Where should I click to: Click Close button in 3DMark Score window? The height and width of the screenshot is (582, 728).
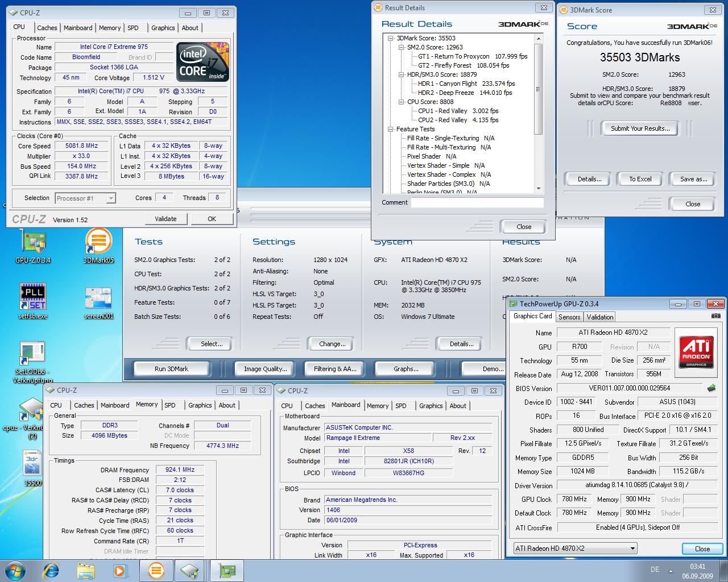[692, 204]
